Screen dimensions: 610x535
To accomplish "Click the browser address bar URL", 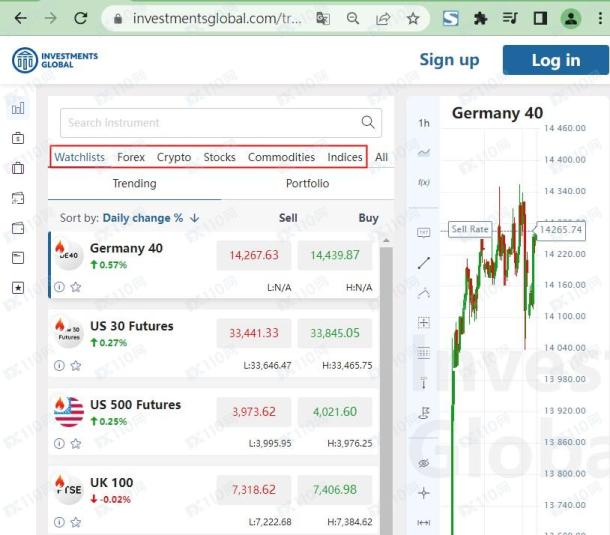I will point(217,18).
